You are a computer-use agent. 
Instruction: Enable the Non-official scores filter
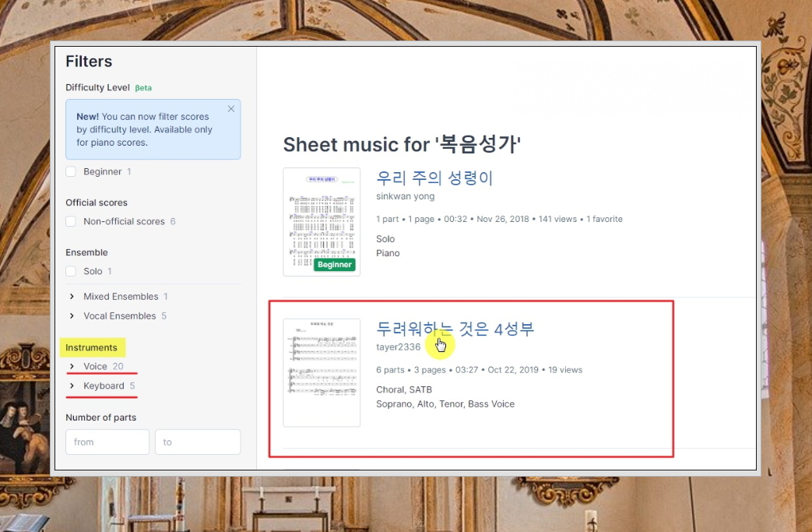(x=71, y=221)
